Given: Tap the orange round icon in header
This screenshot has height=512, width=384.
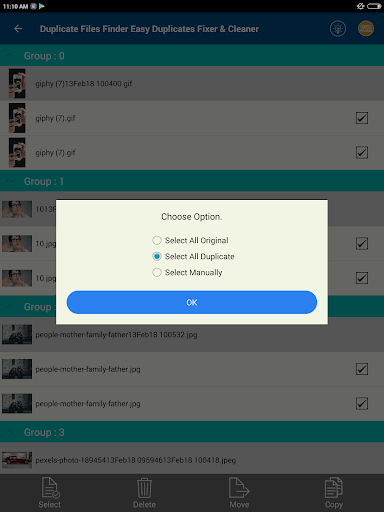Looking at the screenshot, I should pos(366,29).
